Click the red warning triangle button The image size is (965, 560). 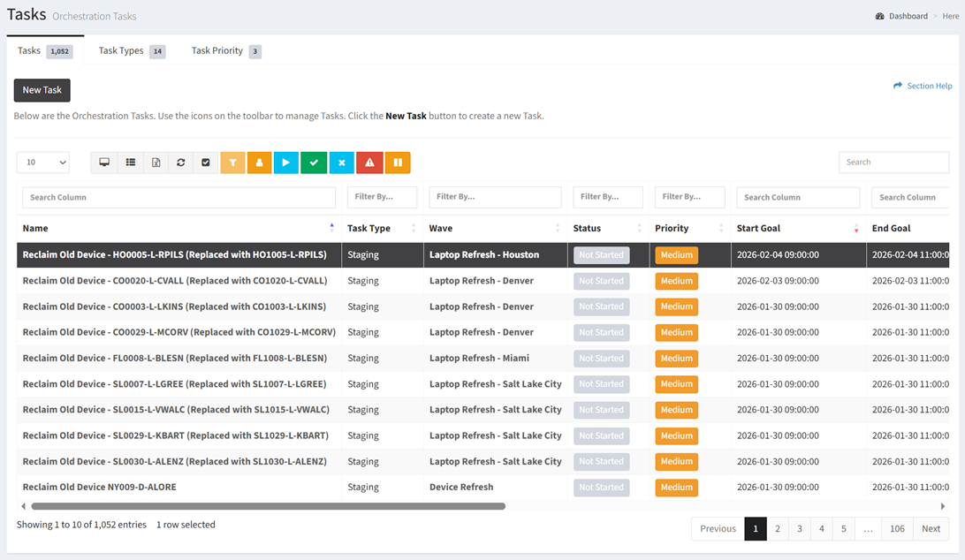pyautogui.click(x=369, y=163)
